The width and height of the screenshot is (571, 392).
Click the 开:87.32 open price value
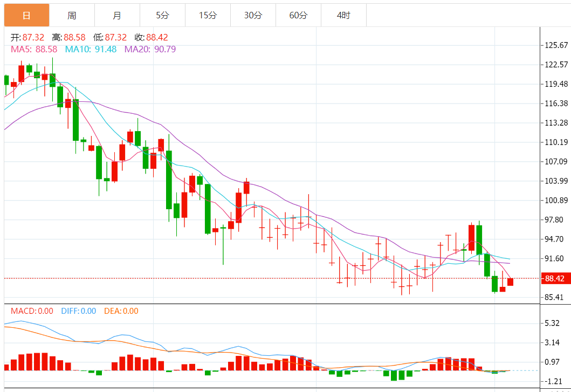(27, 38)
